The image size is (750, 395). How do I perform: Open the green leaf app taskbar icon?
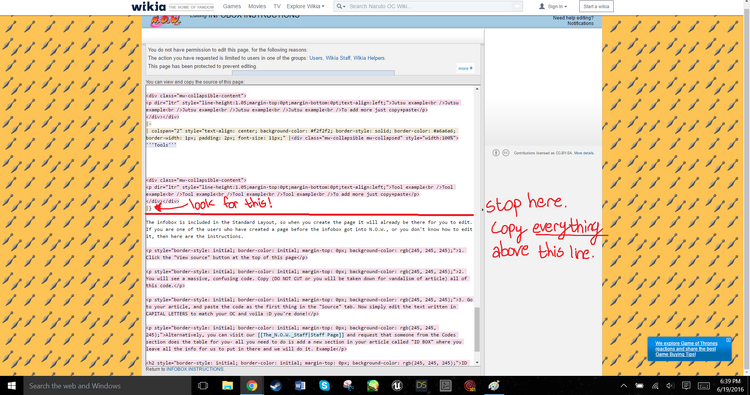pos(373,385)
